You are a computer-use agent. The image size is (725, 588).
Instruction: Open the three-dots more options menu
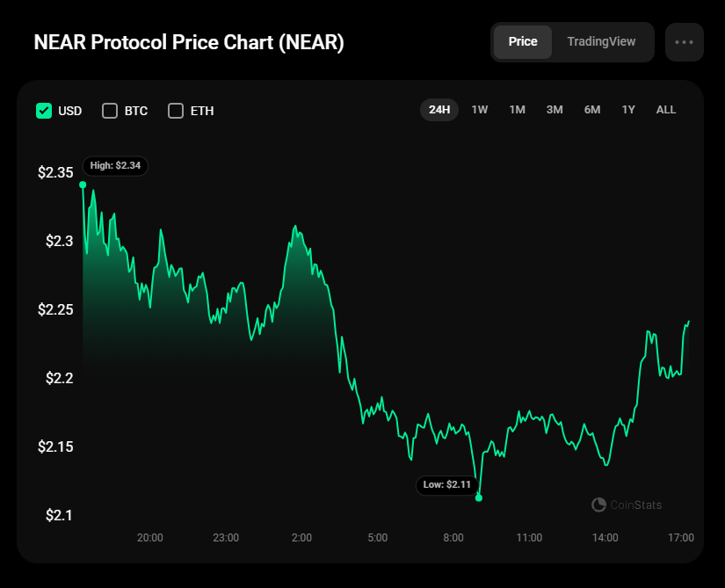tap(684, 42)
